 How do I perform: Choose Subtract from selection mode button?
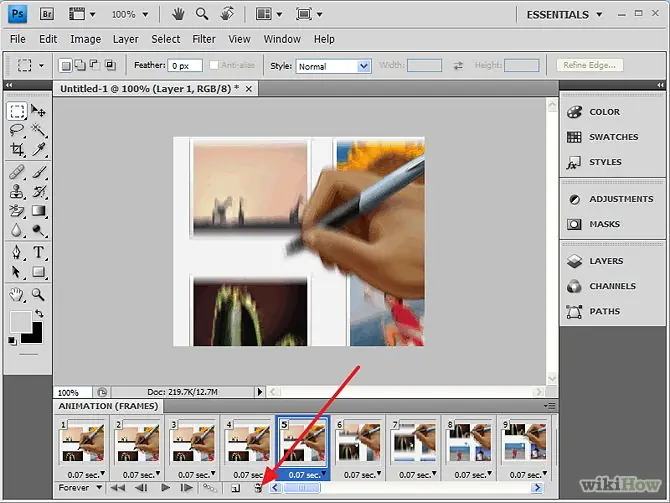94,65
